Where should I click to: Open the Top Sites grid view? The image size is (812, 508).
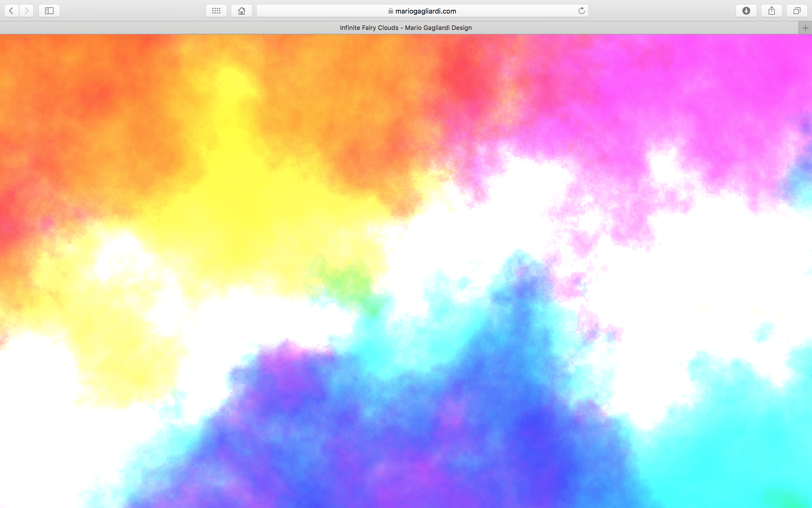pyautogui.click(x=216, y=11)
